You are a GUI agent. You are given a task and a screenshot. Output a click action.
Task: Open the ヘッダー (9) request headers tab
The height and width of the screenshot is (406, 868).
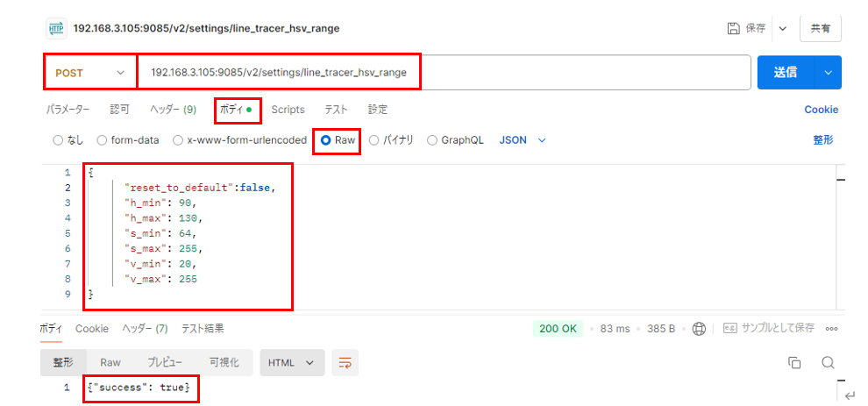(x=173, y=110)
